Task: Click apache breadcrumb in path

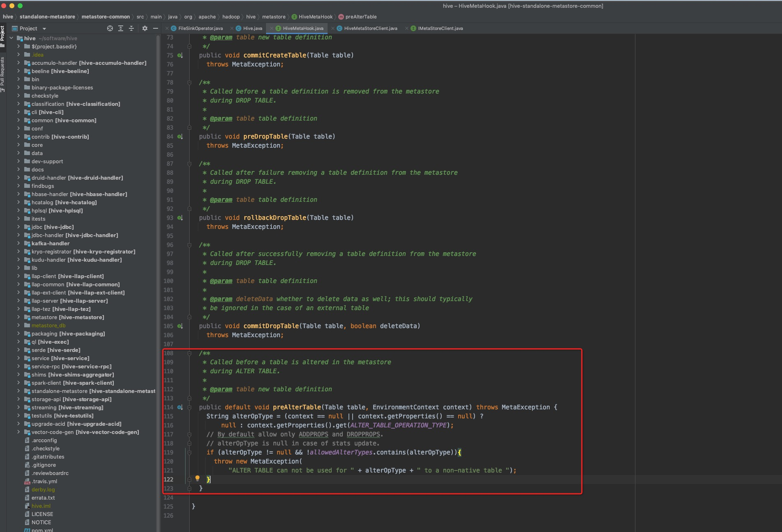Action: (207, 17)
